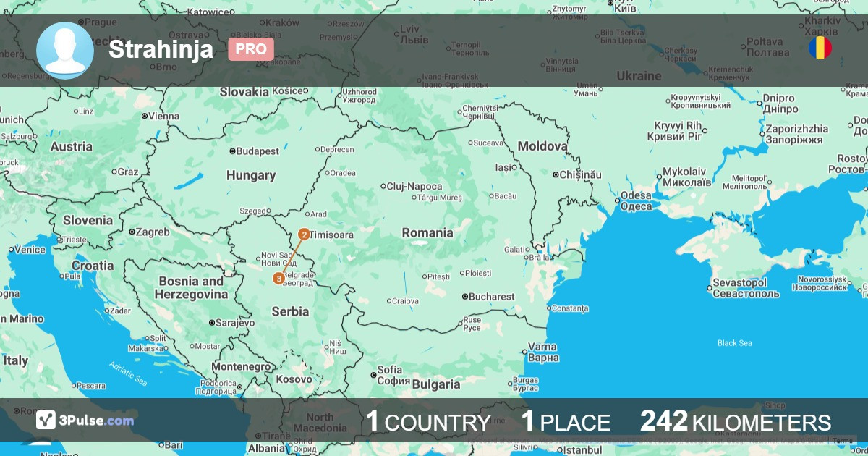Select orange marker 3 near Belgrade
This screenshot has width=868, height=456.
click(278, 279)
